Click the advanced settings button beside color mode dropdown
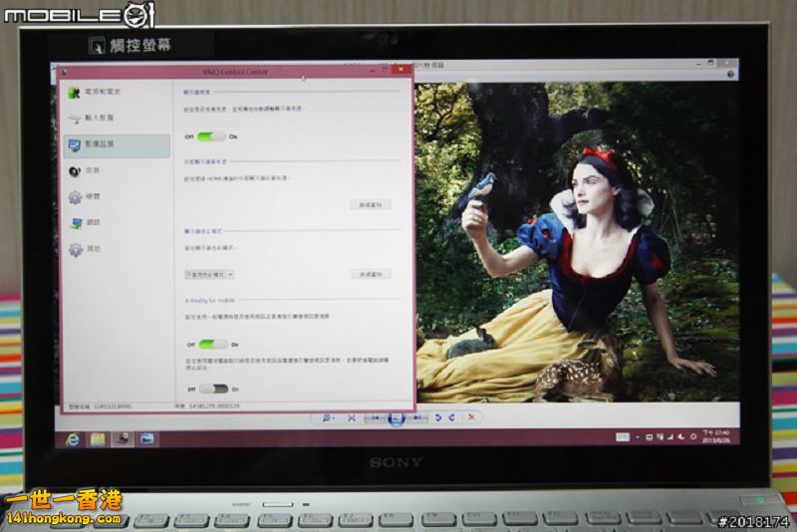This screenshot has width=797, height=532. point(371,274)
